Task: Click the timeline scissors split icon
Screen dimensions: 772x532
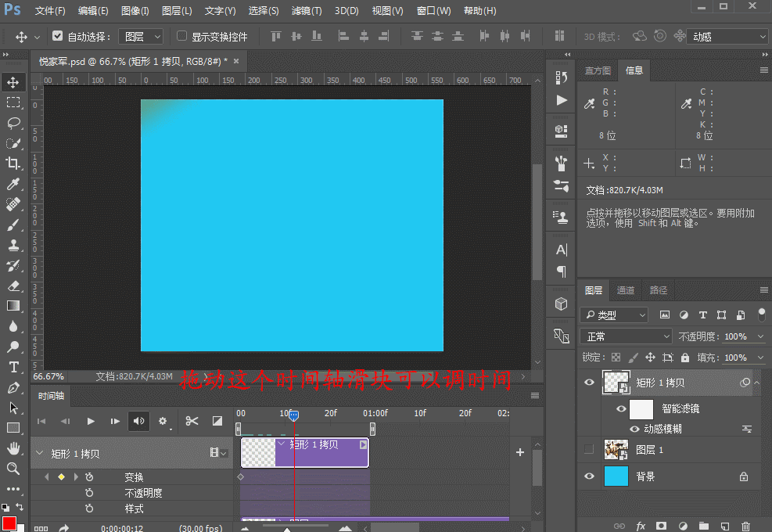Action: pos(192,421)
